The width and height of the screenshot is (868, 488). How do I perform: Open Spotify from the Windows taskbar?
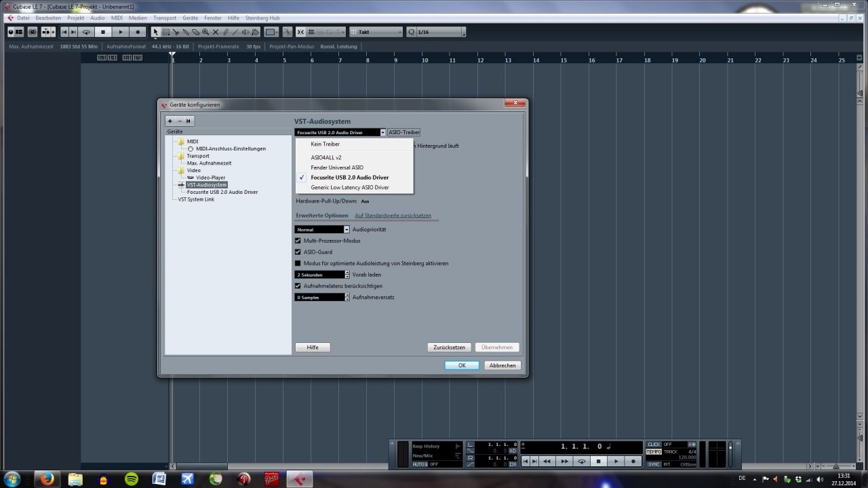(x=132, y=479)
